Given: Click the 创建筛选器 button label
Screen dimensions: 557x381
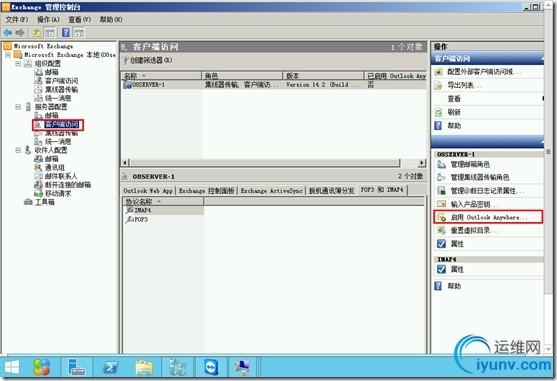Looking at the screenshot, I should 151,60.
